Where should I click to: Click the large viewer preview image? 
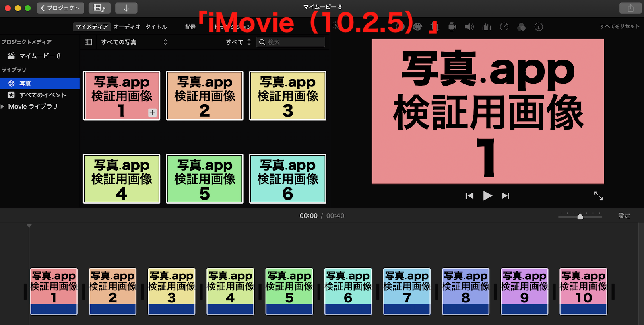[x=488, y=111]
